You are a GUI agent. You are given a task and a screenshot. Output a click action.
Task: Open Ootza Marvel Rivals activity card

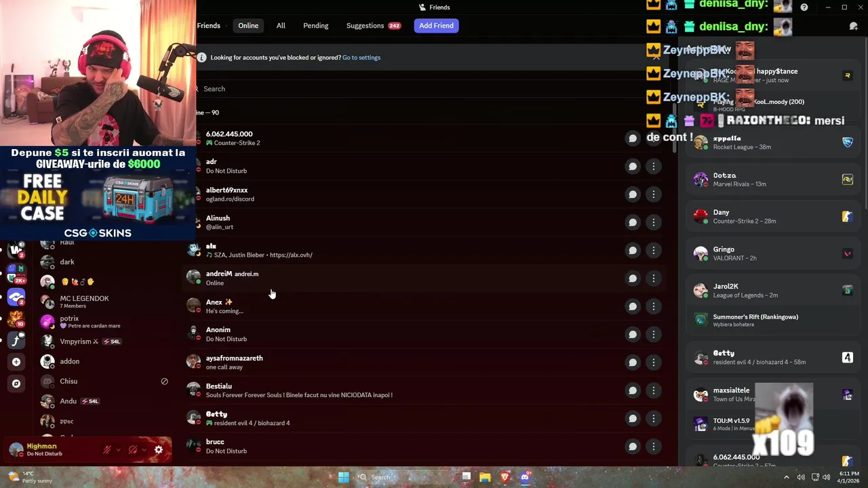pos(772,180)
